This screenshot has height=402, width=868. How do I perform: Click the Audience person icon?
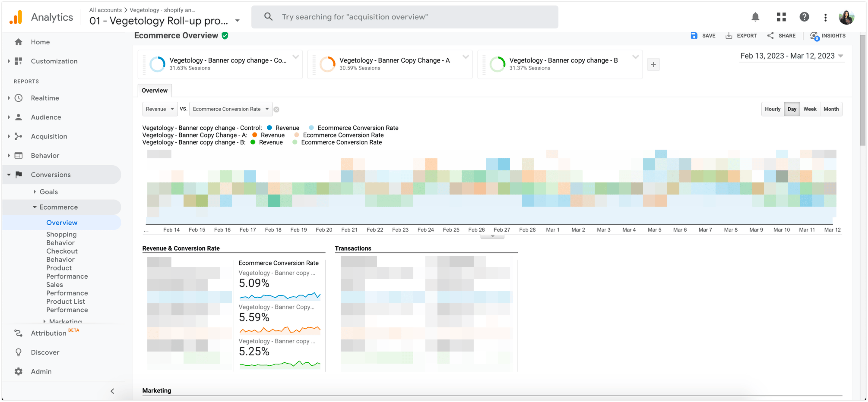coord(19,117)
